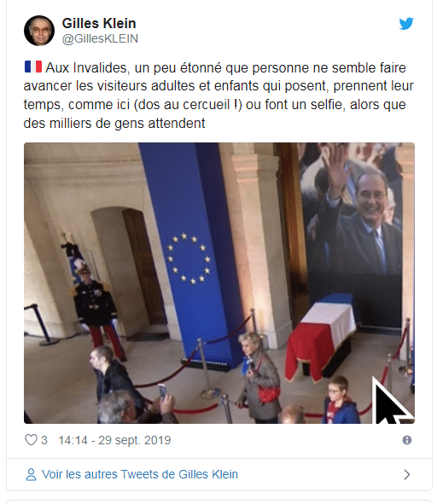Click the like count number 3
The width and height of the screenshot is (437, 504).
[44, 440]
